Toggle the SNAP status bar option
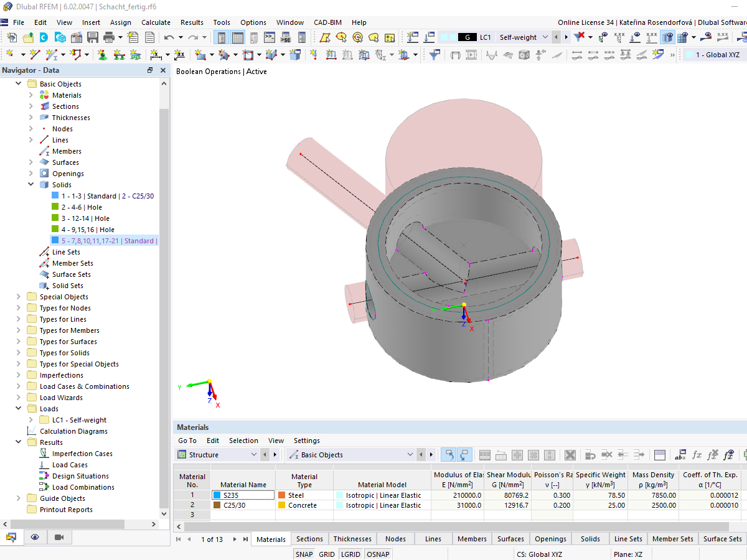 (304, 554)
